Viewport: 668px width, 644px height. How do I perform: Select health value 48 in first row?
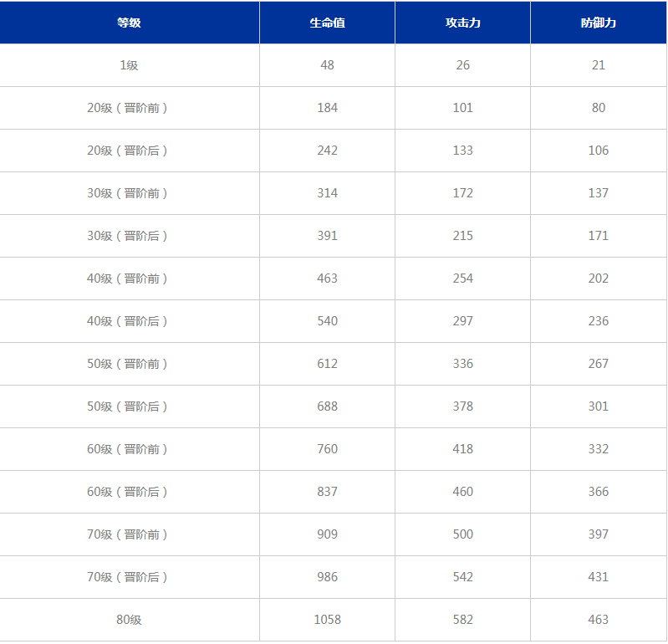click(327, 65)
